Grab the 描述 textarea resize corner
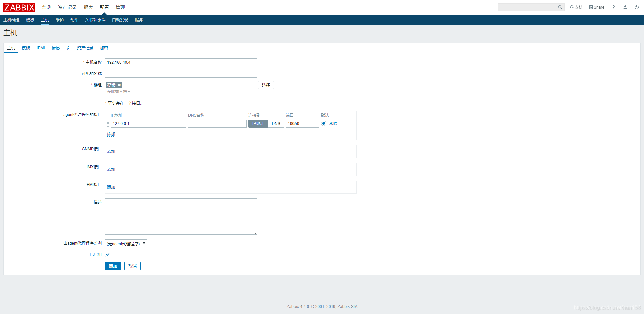Image resolution: width=644 pixels, height=314 pixels. [x=255, y=233]
